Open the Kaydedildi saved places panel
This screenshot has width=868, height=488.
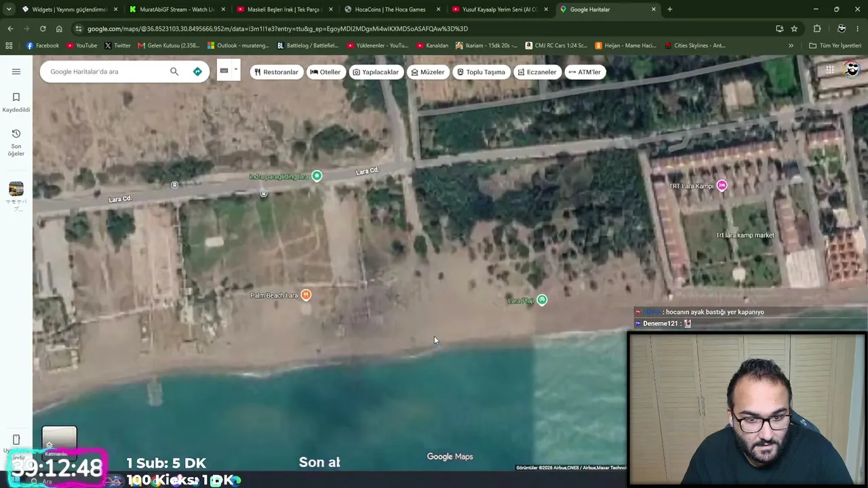16,102
